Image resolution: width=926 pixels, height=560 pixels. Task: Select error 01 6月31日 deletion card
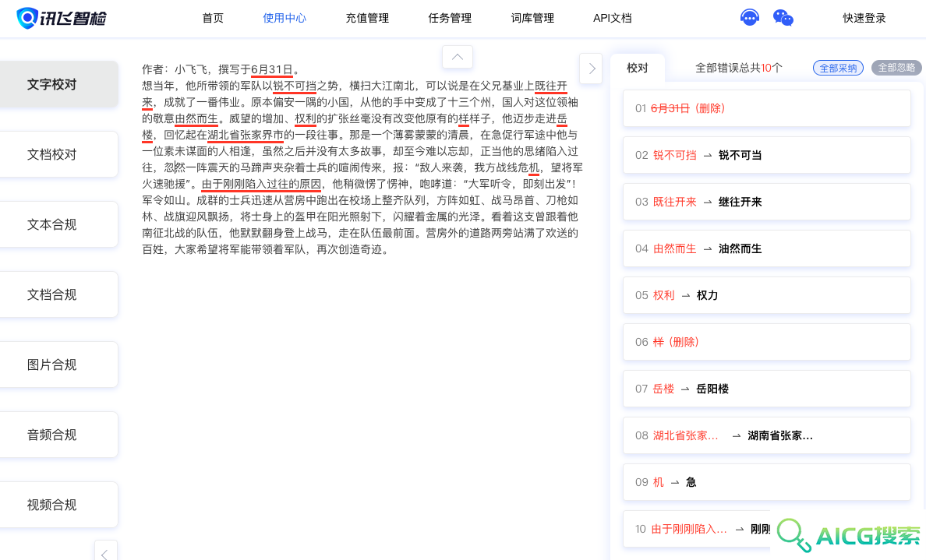pos(766,108)
